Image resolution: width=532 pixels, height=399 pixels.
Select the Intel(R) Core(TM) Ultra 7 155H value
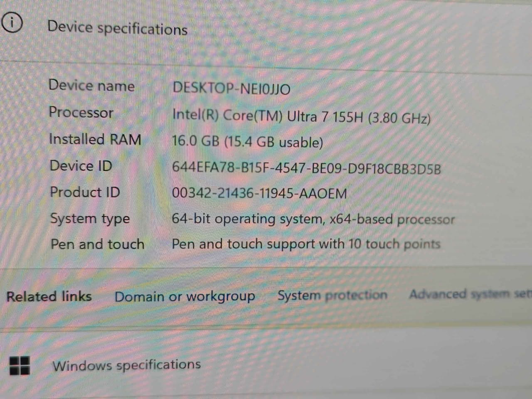[x=301, y=116]
